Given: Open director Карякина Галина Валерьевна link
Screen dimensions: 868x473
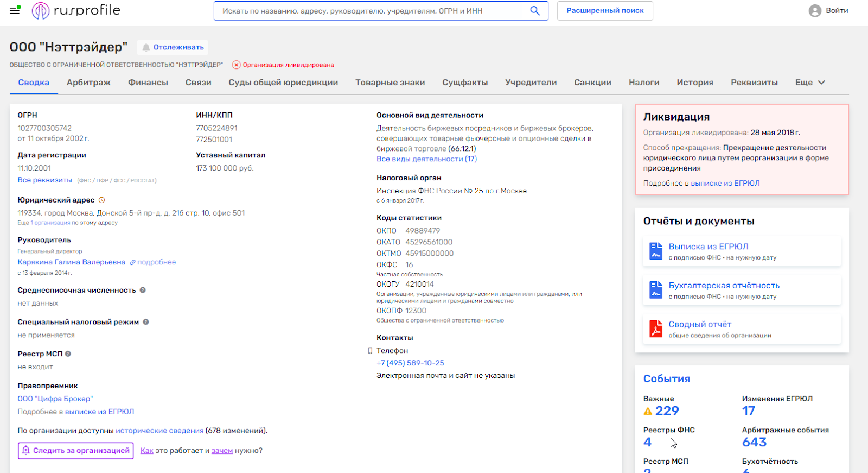Looking at the screenshot, I should pyautogui.click(x=72, y=262).
